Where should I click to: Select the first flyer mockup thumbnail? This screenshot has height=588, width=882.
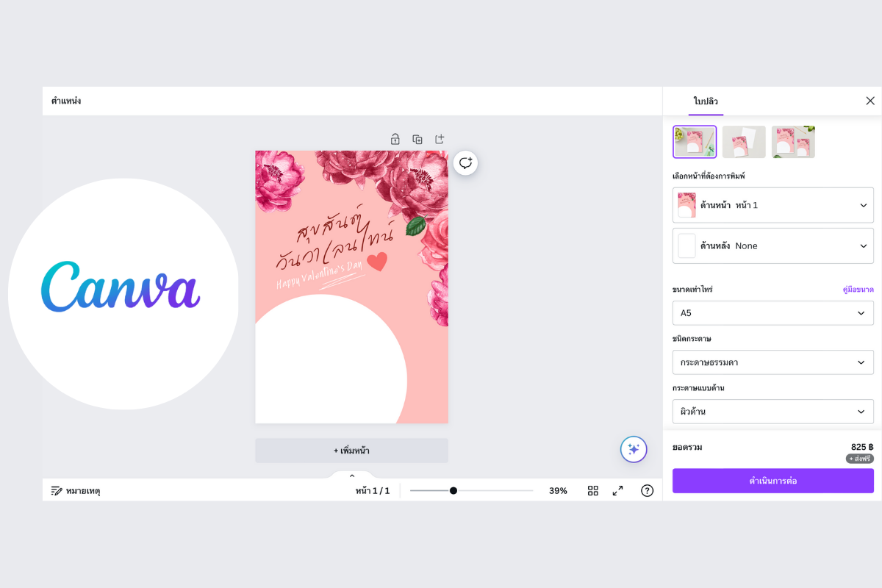(695, 142)
